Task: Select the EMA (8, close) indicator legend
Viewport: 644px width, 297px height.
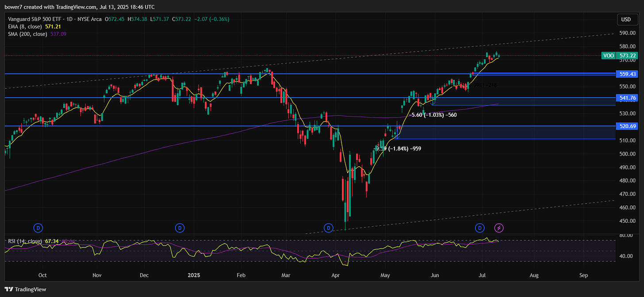Action: 25,27
